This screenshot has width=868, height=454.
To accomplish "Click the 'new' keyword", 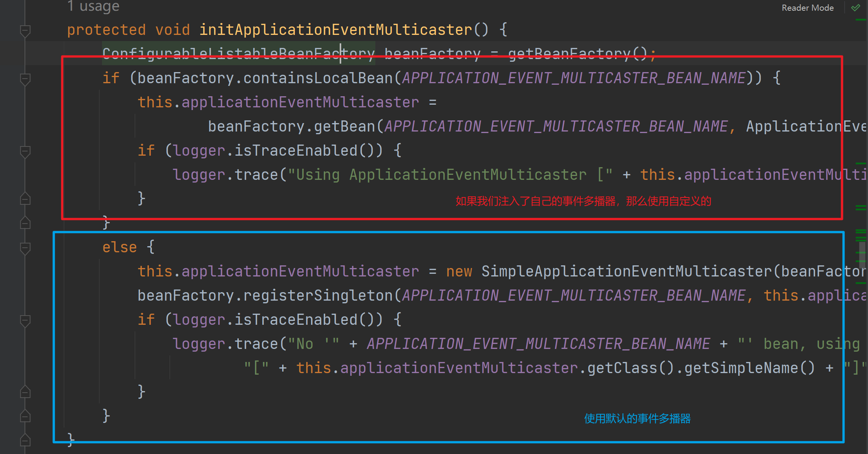I will tap(459, 271).
